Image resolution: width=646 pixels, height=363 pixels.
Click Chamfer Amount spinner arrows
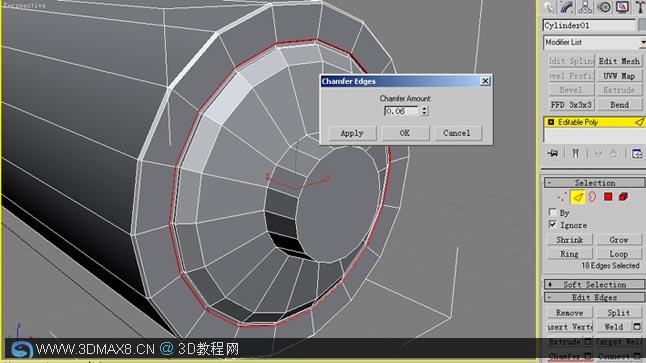pos(424,111)
